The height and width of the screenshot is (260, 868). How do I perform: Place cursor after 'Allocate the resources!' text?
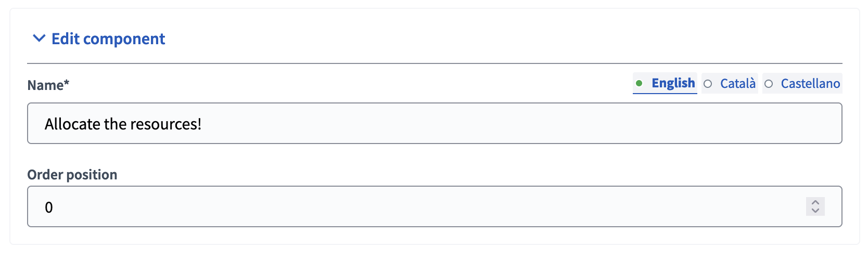(202, 124)
